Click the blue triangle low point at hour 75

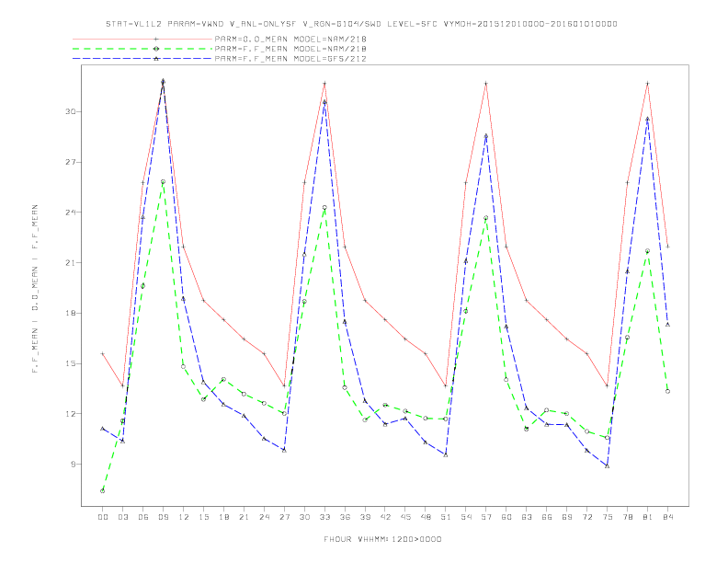[608, 465]
